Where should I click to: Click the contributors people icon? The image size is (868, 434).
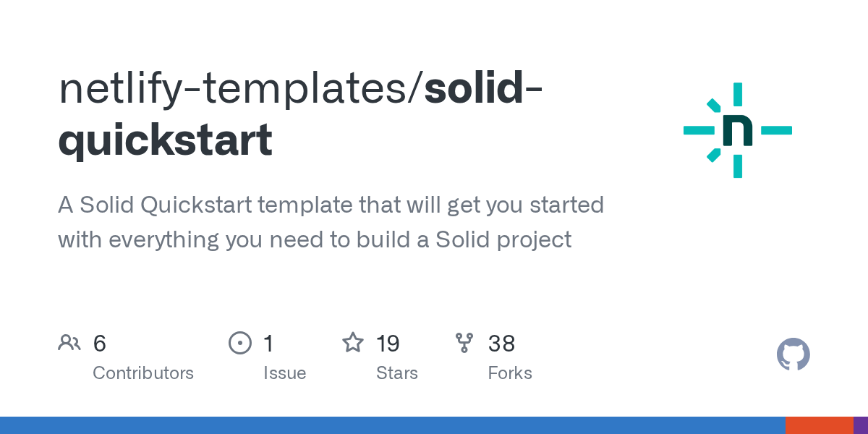click(69, 343)
